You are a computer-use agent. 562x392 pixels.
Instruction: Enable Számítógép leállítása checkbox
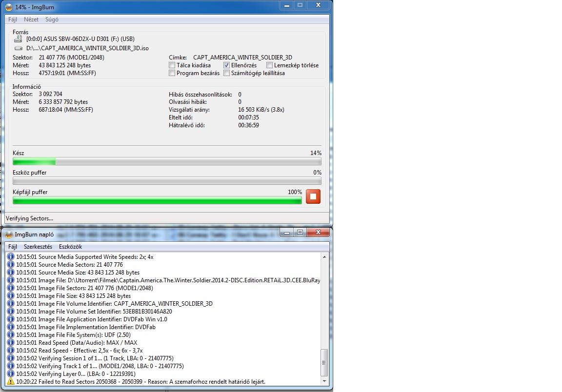(226, 73)
